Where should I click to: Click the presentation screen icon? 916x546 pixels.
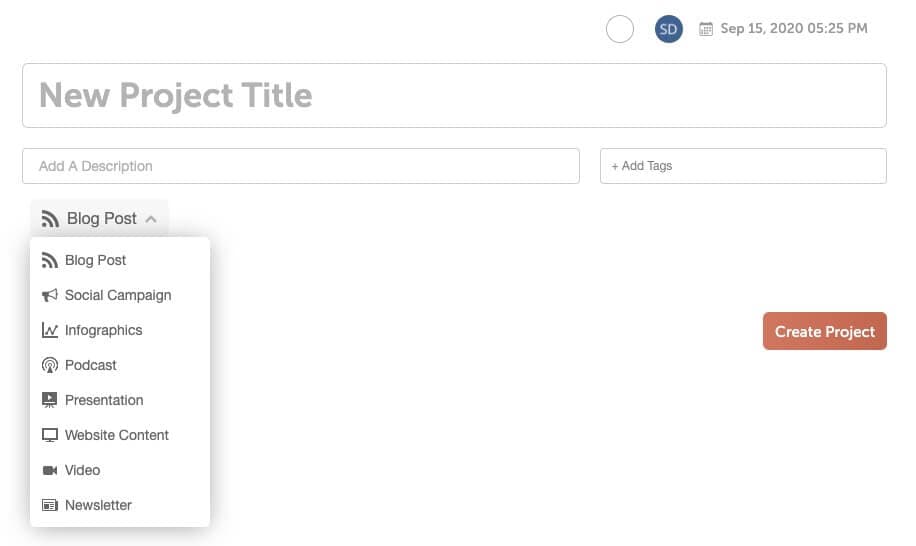pos(50,400)
